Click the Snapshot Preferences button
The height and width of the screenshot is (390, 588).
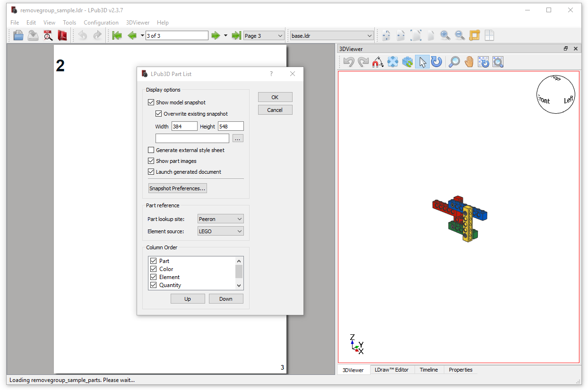click(177, 188)
